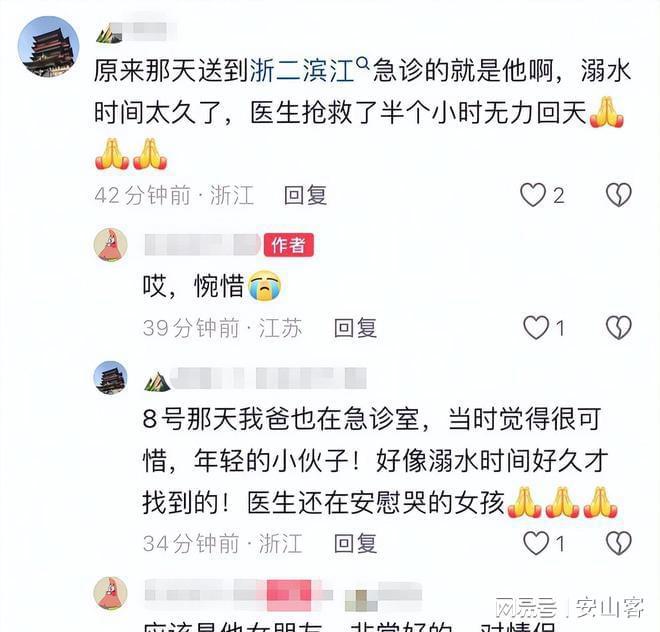Reply to the comment from 34分钟前
Screen dimensions: 660x632
pos(355,543)
